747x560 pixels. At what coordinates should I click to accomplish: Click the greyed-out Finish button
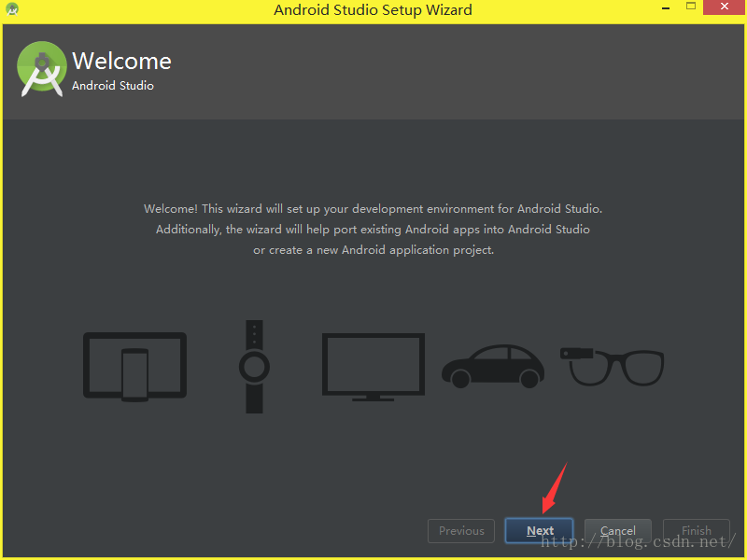click(696, 530)
